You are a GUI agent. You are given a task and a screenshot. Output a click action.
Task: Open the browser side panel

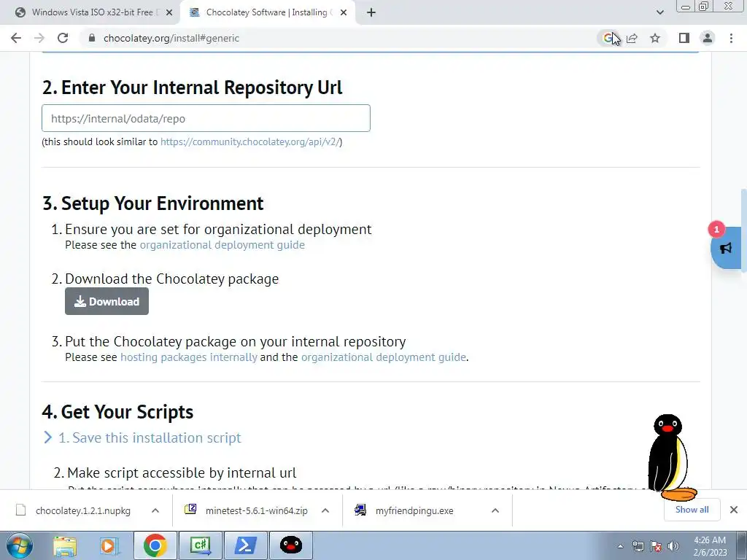(684, 38)
